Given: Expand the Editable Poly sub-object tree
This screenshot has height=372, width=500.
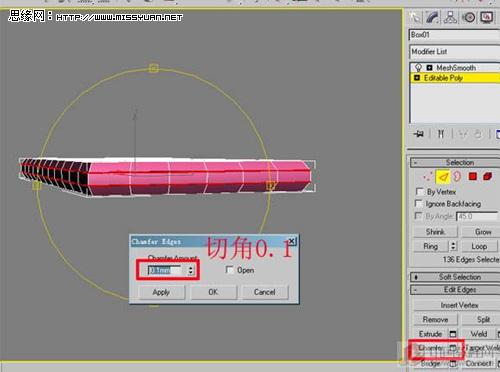Looking at the screenshot, I should coord(417,78).
